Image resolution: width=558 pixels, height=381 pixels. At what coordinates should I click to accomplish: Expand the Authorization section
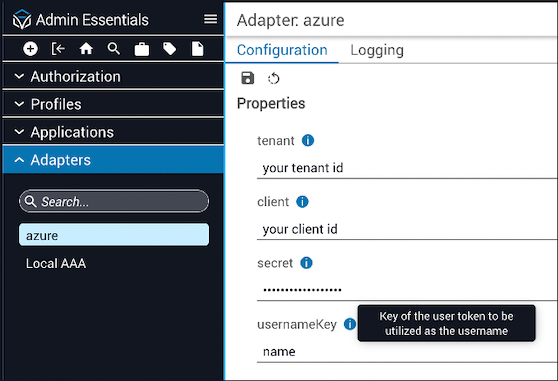point(113,76)
